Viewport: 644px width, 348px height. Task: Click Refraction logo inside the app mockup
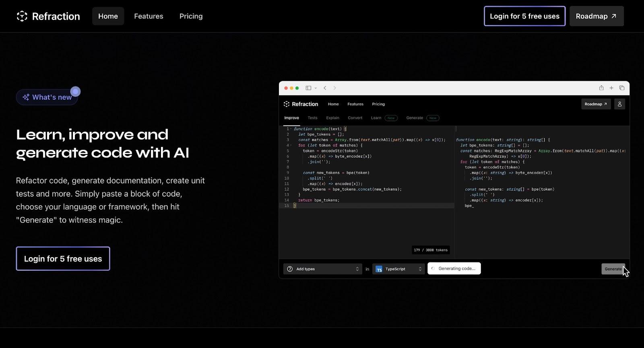tap(301, 104)
